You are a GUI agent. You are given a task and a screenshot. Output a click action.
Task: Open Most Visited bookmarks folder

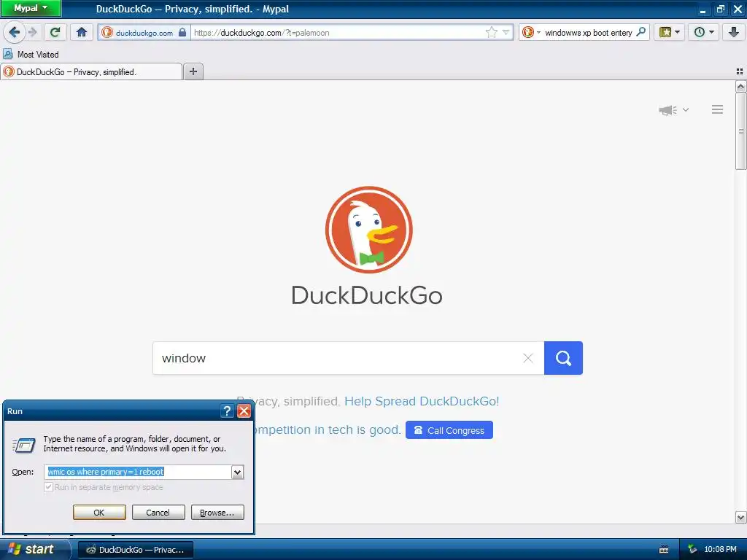click(31, 54)
